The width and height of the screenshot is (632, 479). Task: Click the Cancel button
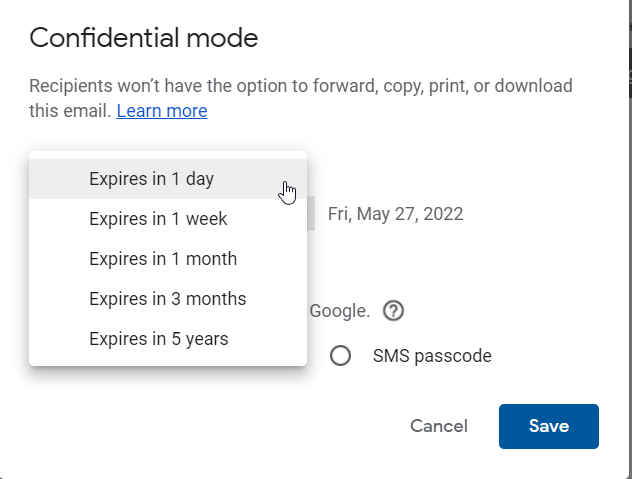click(x=439, y=426)
